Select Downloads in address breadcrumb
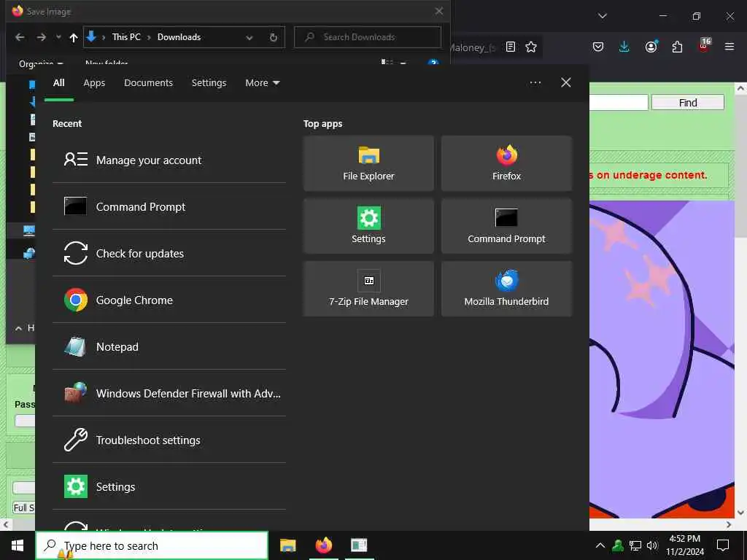747x560 pixels. (179, 37)
